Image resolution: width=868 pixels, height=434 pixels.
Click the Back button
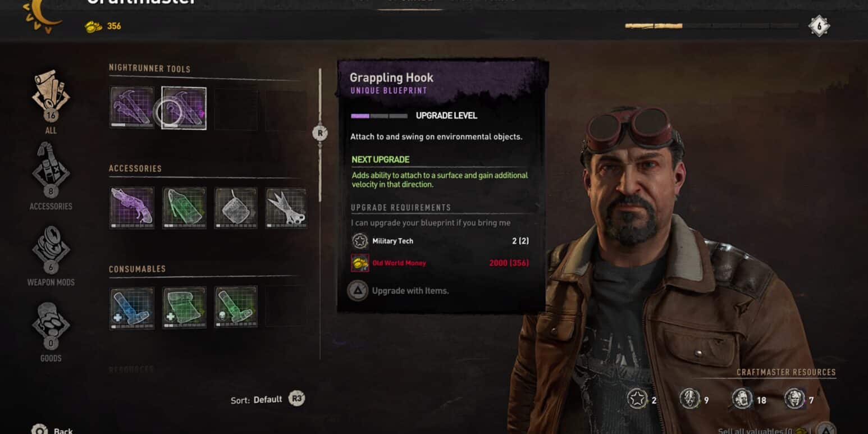[52, 430]
